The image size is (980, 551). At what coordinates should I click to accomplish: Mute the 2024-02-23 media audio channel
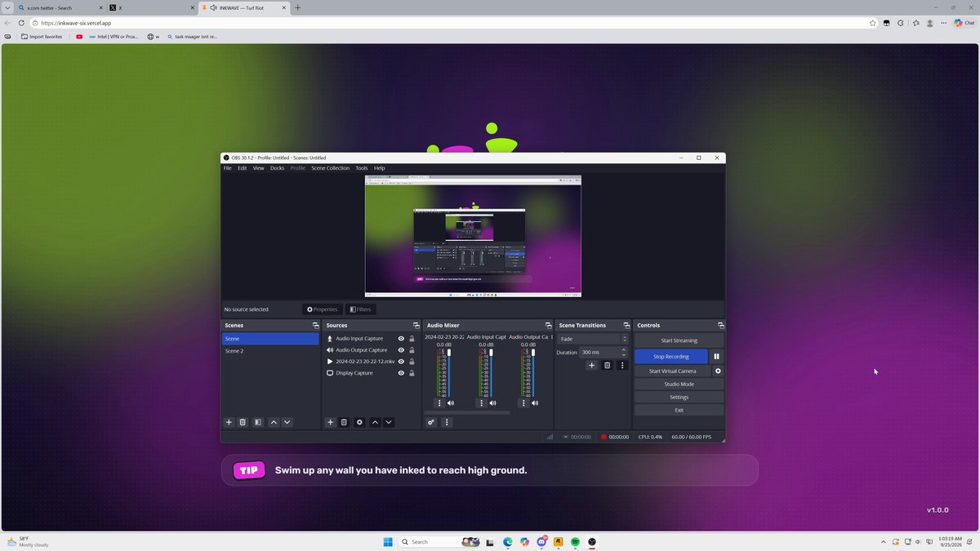coord(450,402)
